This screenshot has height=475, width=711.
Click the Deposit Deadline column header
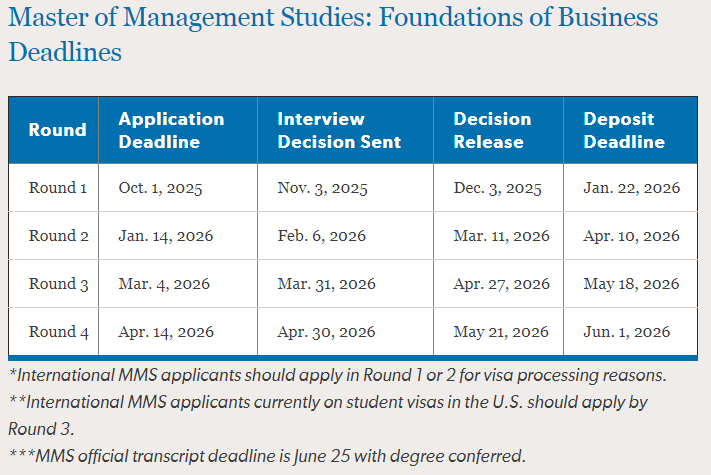[x=624, y=130]
